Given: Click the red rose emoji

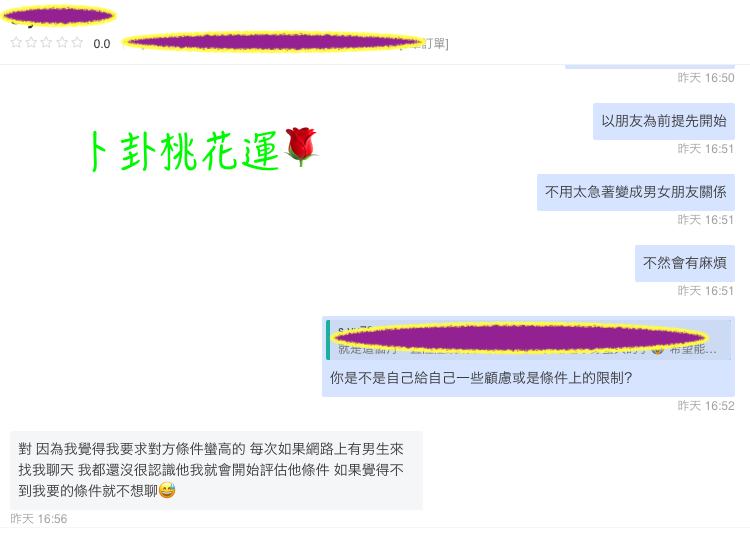Looking at the screenshot, I should click(x=301, y=146).
